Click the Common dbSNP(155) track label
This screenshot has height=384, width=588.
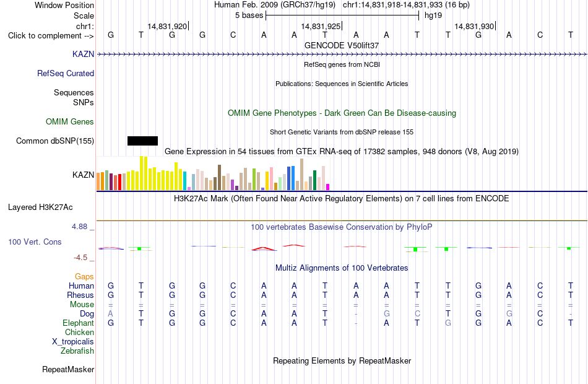point(55,141)
